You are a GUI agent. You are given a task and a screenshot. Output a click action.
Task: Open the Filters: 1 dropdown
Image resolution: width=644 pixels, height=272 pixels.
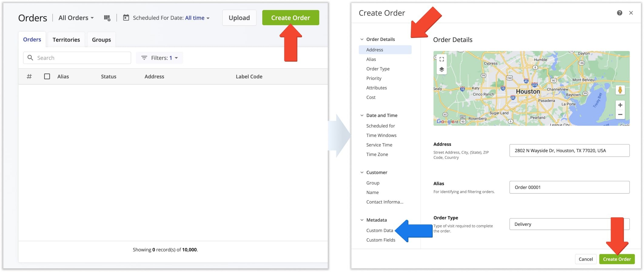(159, 58)
